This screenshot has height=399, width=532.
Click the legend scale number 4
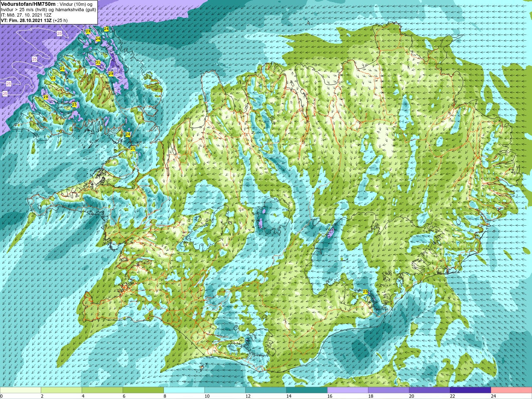pos(83,396)
